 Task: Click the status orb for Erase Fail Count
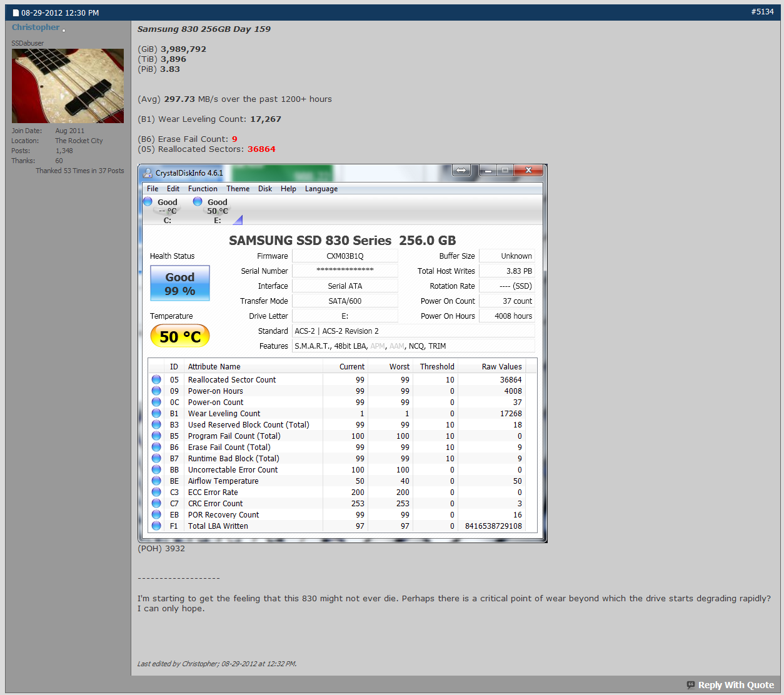point(156,447)
